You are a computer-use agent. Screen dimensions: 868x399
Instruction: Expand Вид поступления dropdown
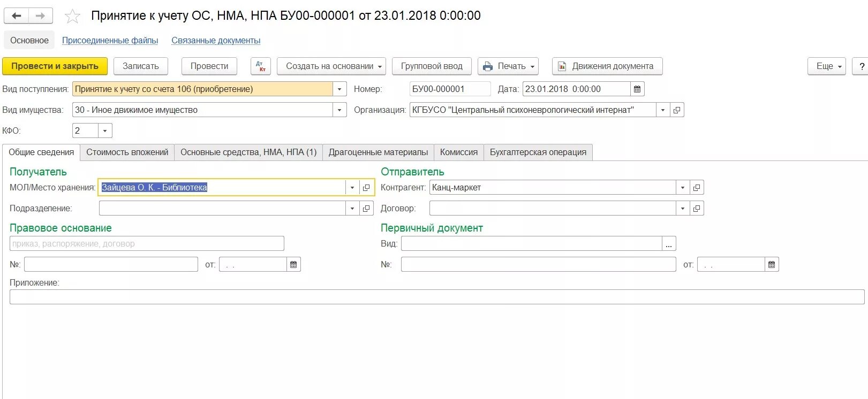tap(339, 89)
